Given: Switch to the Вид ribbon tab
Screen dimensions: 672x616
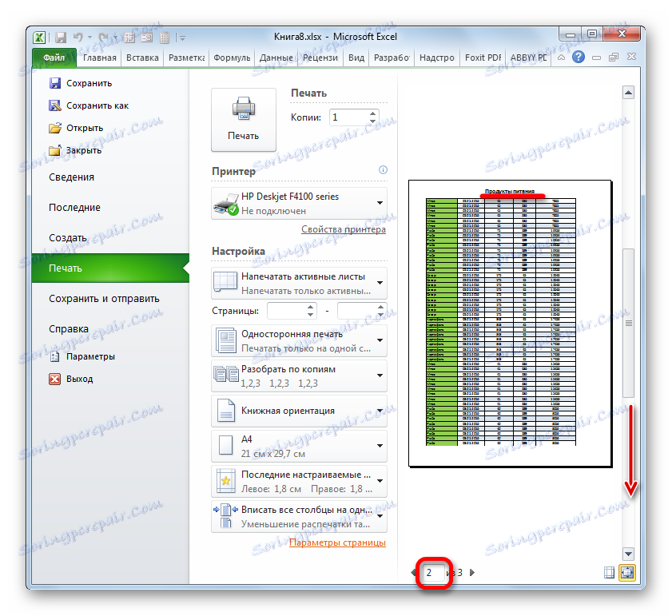Looking at the screenshot, I should (356, 58).
